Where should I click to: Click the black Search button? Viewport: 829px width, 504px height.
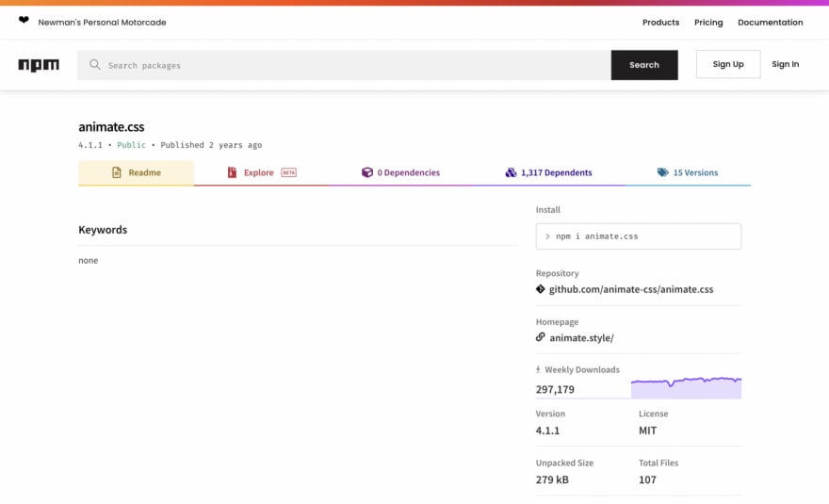point(644,64)
